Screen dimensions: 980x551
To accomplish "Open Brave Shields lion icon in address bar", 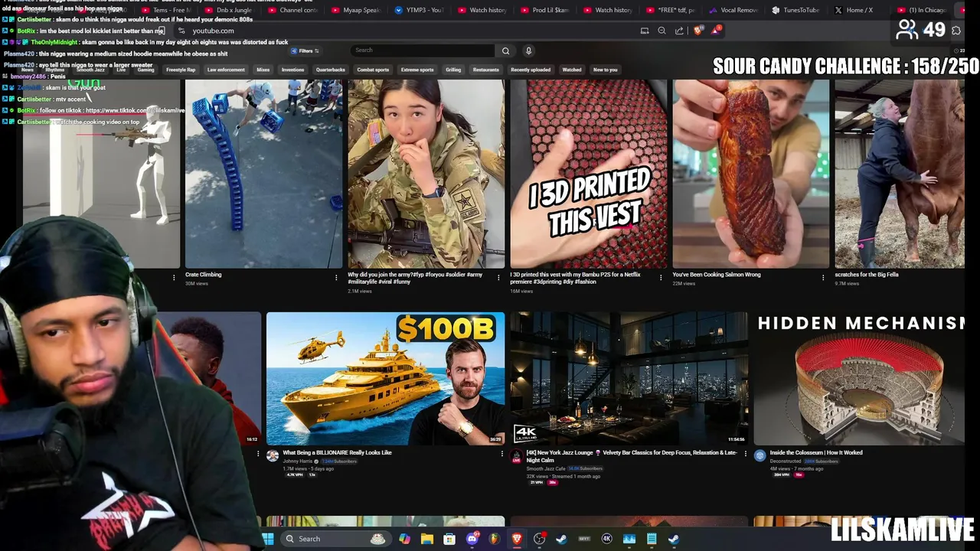I will (x=697, y=31).
